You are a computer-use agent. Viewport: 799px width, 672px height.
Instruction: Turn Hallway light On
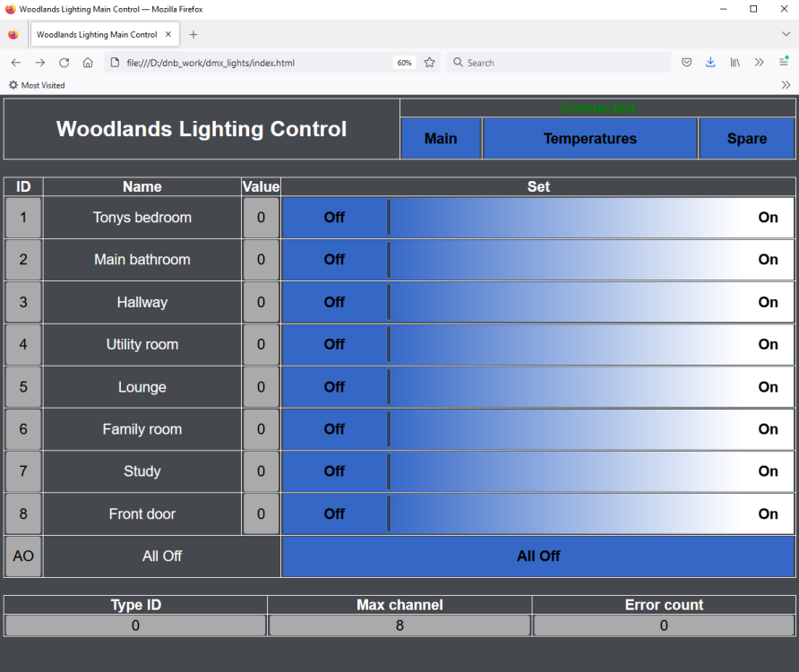click(x=768, y=302)
